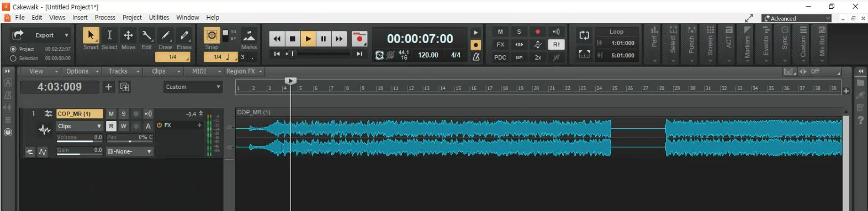Set loop points to selection icon
868x211 pixels.
[584, 54]
